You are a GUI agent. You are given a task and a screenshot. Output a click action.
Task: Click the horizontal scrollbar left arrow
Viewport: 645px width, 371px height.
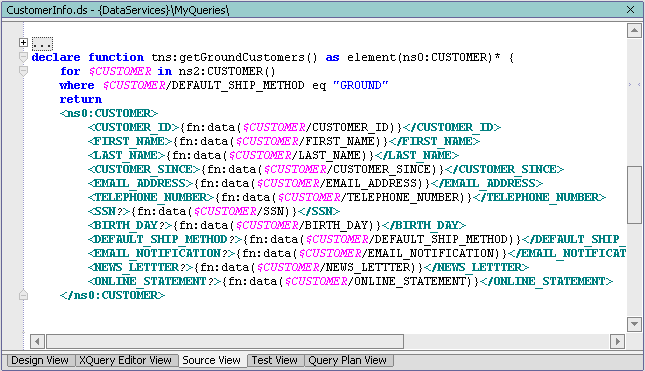point(37,341)
